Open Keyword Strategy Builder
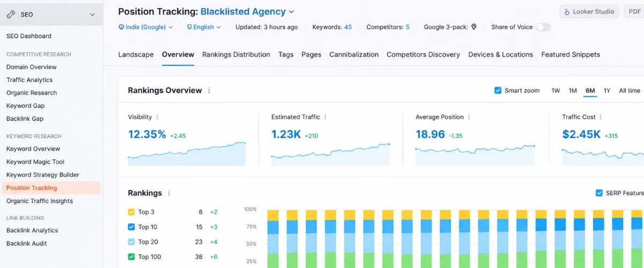Image resolution: width=644 pixels, height=268 pixels. [43, 175]
